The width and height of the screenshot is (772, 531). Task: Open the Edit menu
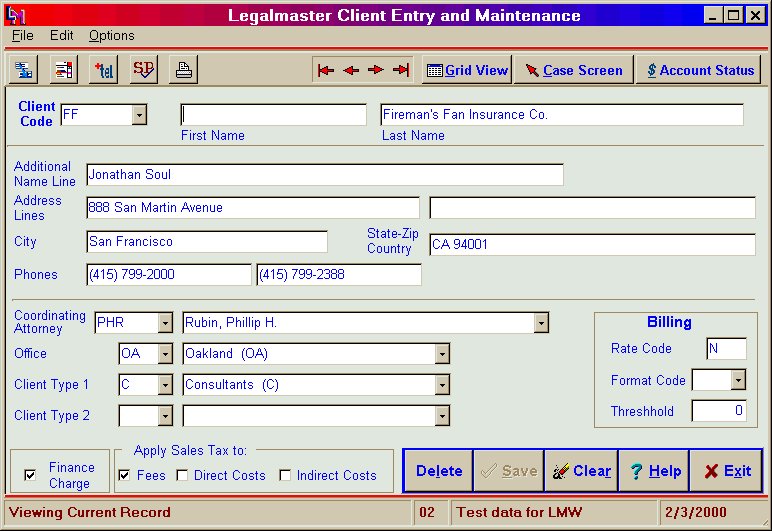[62, 35]
